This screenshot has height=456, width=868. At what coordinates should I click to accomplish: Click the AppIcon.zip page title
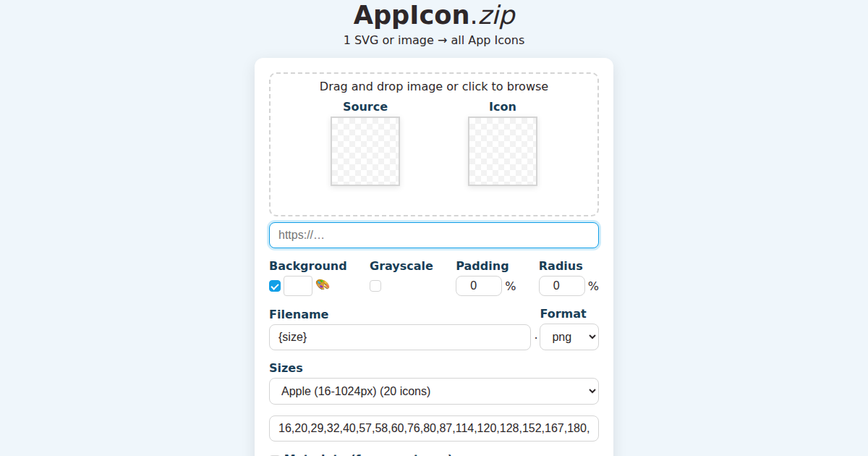click(434, 14)
